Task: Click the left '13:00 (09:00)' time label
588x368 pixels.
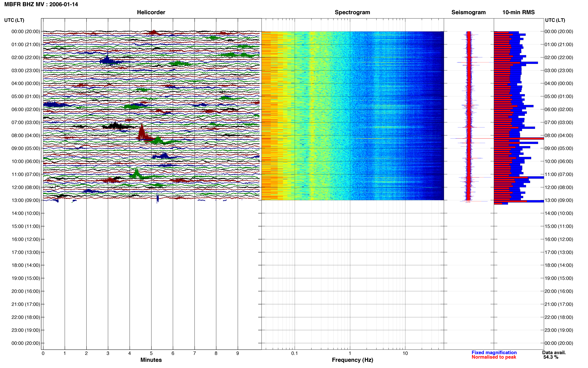Action: point(26,200)
